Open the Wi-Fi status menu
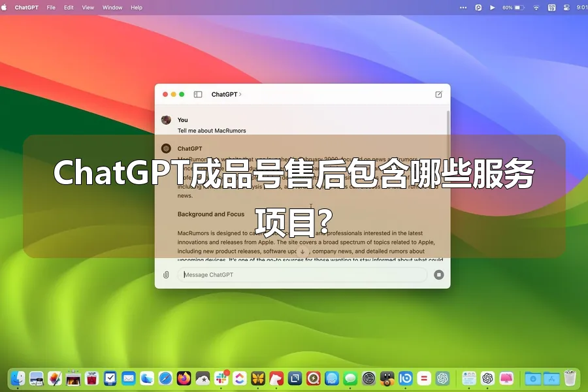Screen dimensions: 588x392 coord(536,7)
